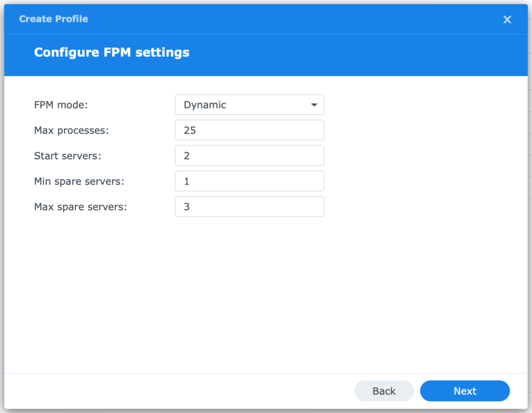Click the Configure FPM settings heading
Image resolution: width=532 pixels, height=413 pixels.
(112, 52)
